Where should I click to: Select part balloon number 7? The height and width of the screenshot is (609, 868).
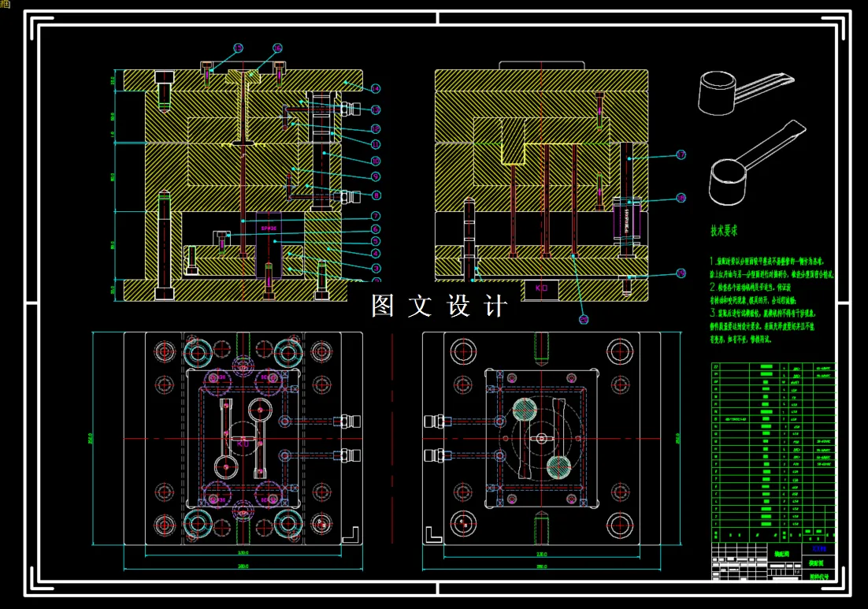pyautogui.click(x=376, y=217)
